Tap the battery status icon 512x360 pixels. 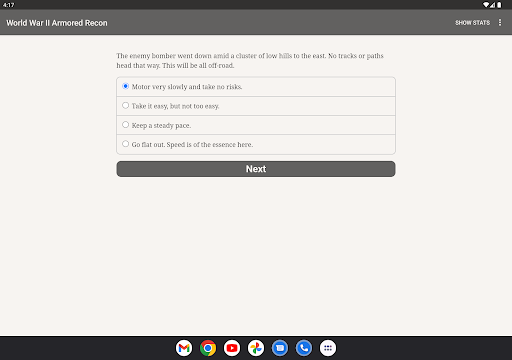click(x=499, y=5)
